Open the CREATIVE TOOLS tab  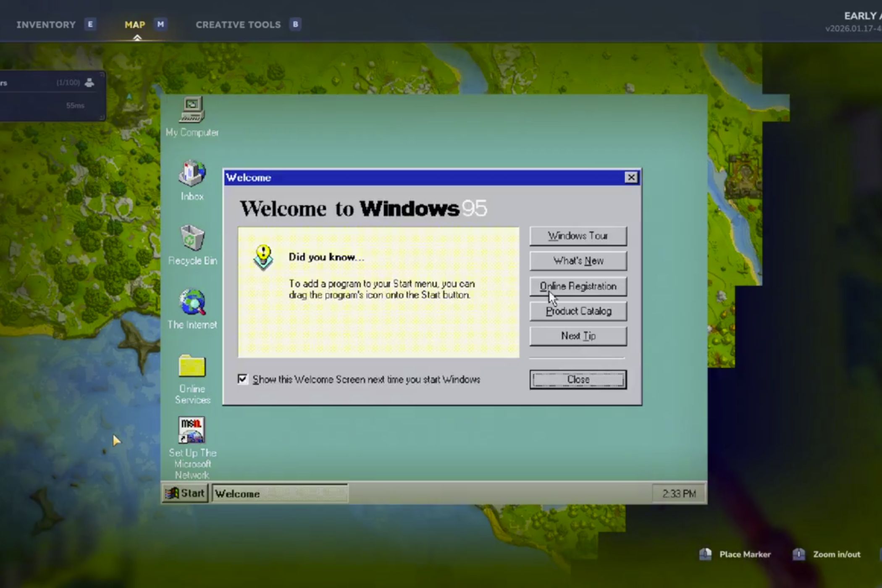(x=238, y=24)
